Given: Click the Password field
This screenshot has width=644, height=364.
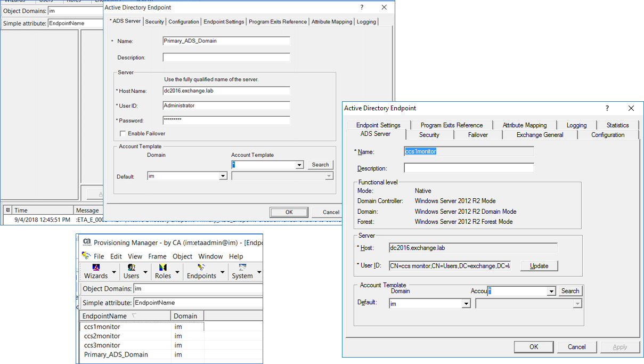Looking at the screenshot, I should pos(226,120).
